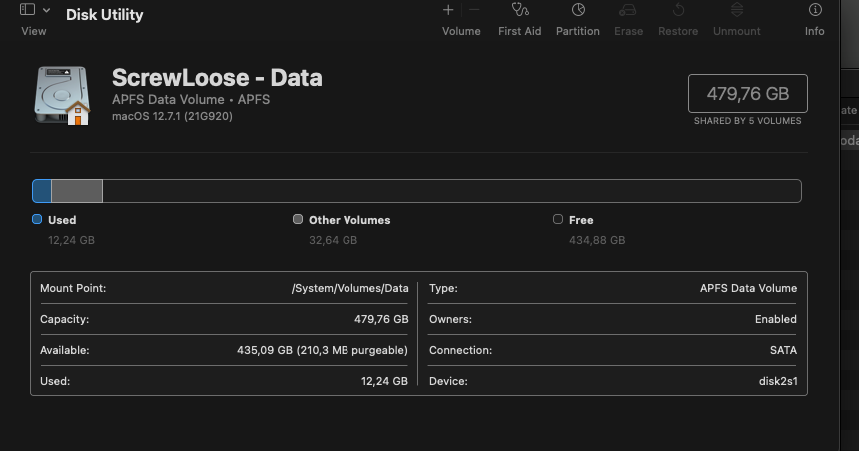859x451 pixels.
Task: Open the Info icon
Action: click(815, 10)
